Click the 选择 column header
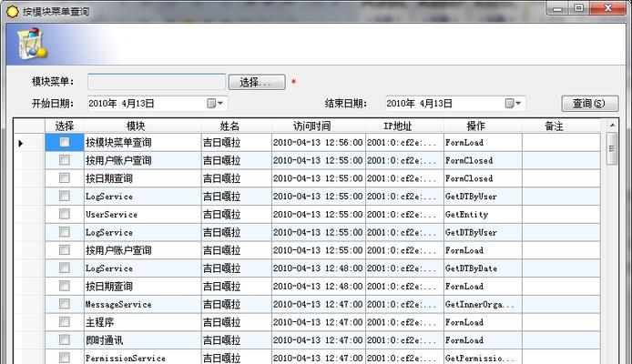Image resolution: width=632 pixels, height=364 pixels. (x=65, y=126)
